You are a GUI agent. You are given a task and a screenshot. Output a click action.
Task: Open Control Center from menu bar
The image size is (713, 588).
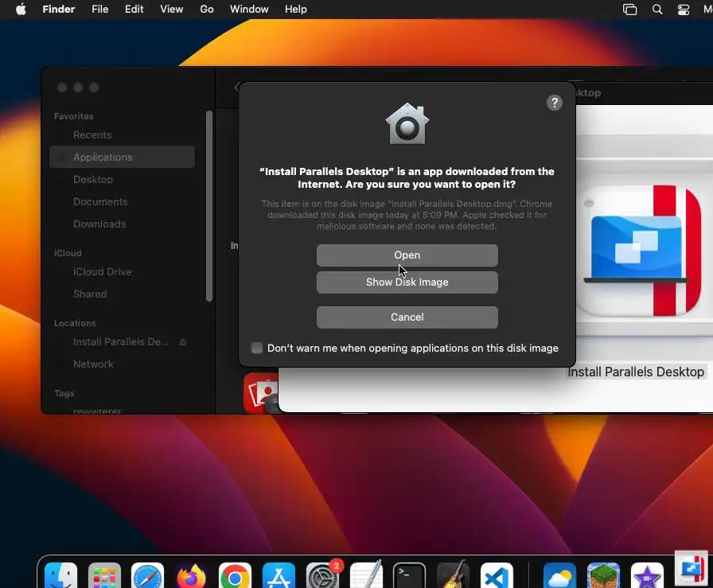tap(684, 10)
